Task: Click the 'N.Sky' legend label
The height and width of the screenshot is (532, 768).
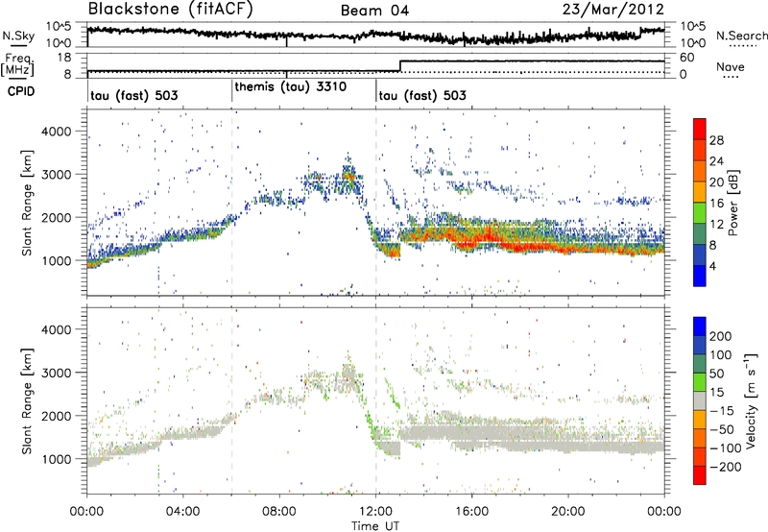Action: 18,36
